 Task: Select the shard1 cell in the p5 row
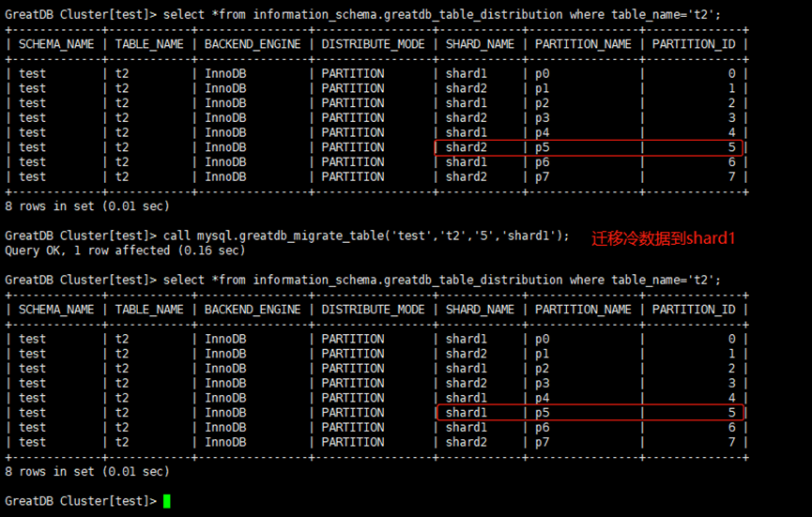[x=466, y=413]
